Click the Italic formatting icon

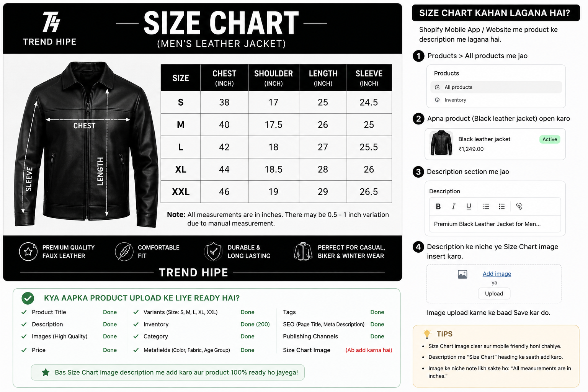pyautogui.click(x=454, y=206)
